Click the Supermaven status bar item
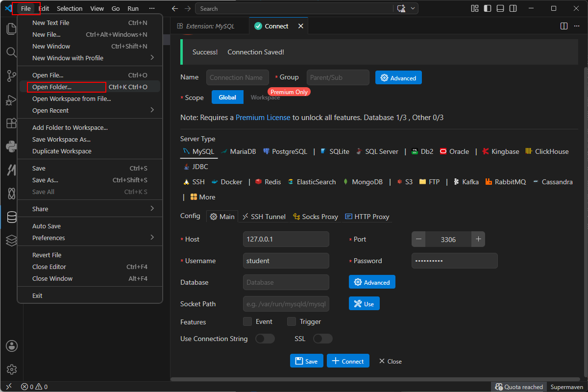Image resolution: width=588 pixels, height=392 pixels. [x=566, y=387]
